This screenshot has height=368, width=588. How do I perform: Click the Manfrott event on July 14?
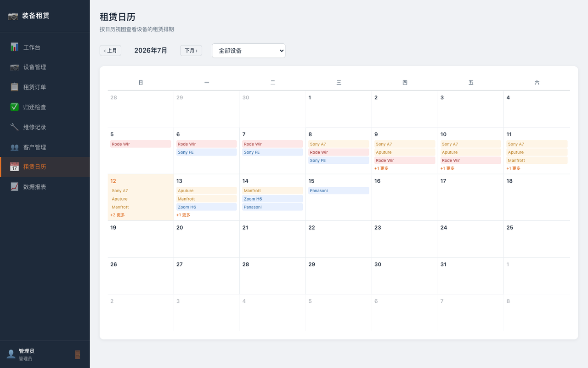(272, 190)
